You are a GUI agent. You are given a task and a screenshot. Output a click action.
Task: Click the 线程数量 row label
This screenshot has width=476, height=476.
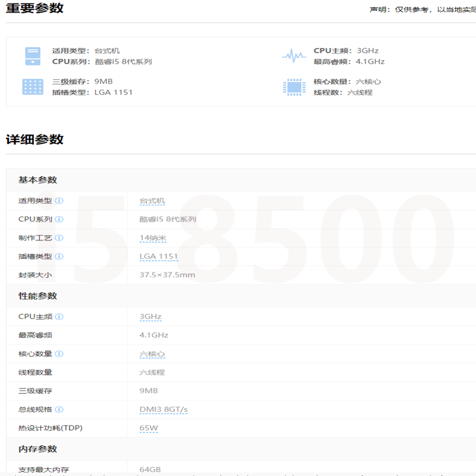(35, 372)
